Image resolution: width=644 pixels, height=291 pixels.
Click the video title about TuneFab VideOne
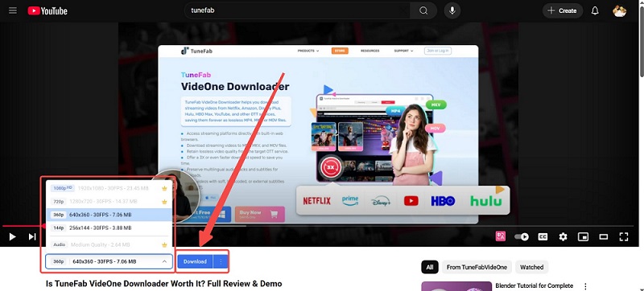tap(164, 284)
